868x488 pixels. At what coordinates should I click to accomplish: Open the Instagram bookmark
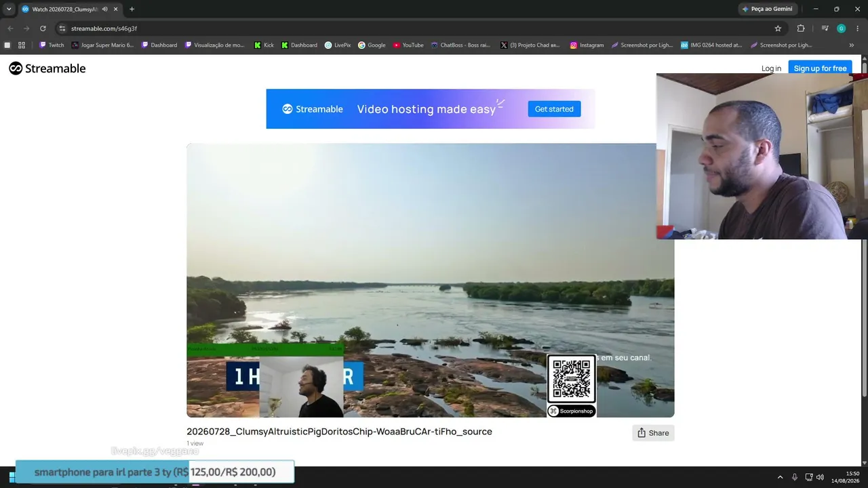(x=587, y=45)
